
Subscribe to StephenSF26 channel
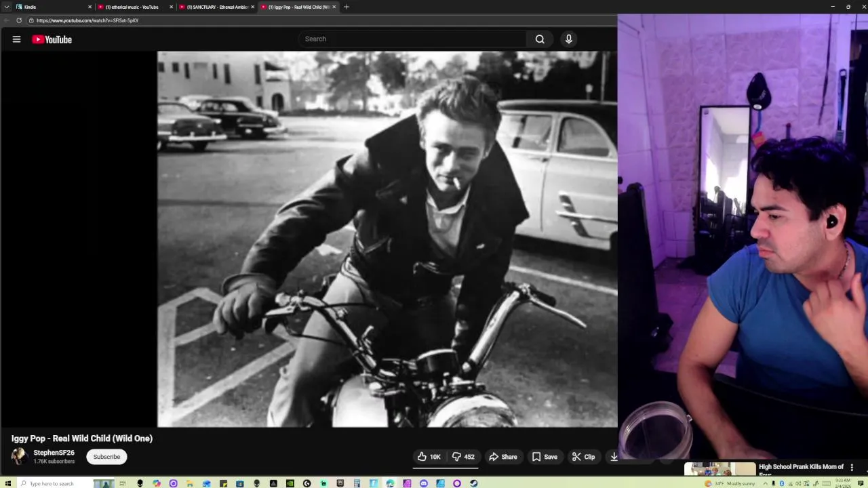tap(106, 457)
